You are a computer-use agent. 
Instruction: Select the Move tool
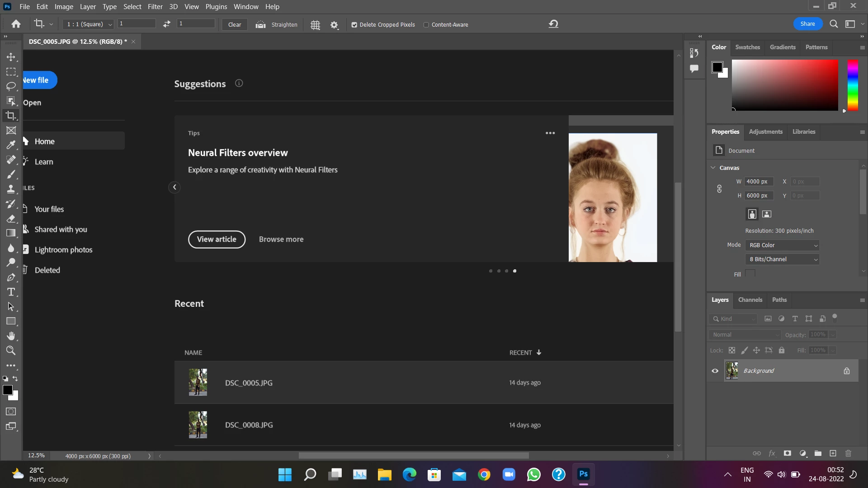click(11, 57)
